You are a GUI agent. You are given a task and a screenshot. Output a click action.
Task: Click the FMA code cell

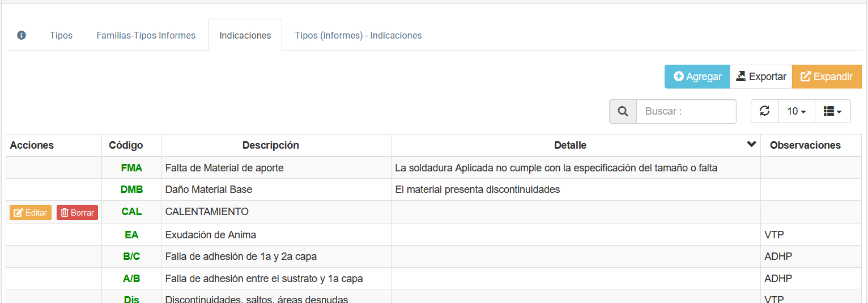point(131,168)
